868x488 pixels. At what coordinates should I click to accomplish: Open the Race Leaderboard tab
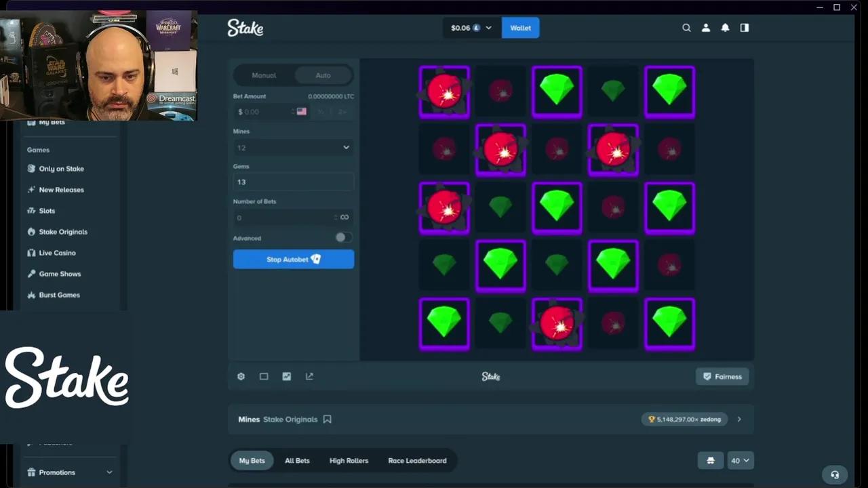(x=417, y=461)
